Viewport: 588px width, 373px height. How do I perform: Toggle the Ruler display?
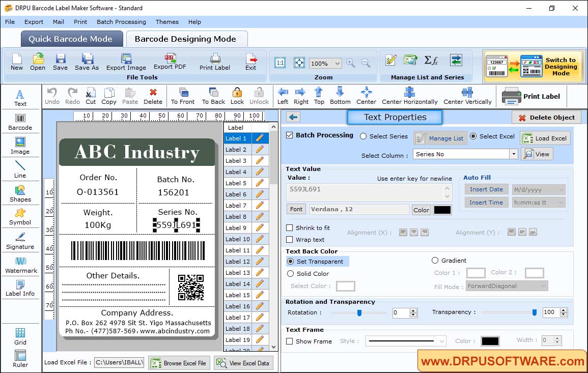(x=20, y=359)
